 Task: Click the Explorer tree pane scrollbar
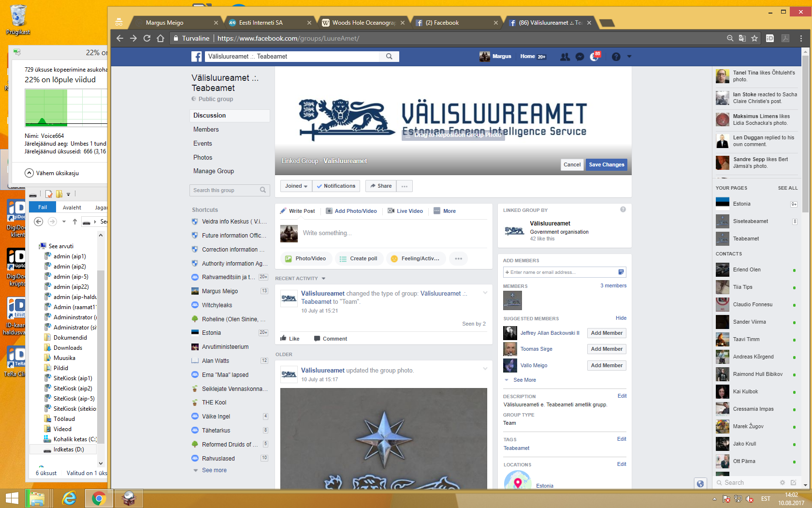tap(101, 358)
